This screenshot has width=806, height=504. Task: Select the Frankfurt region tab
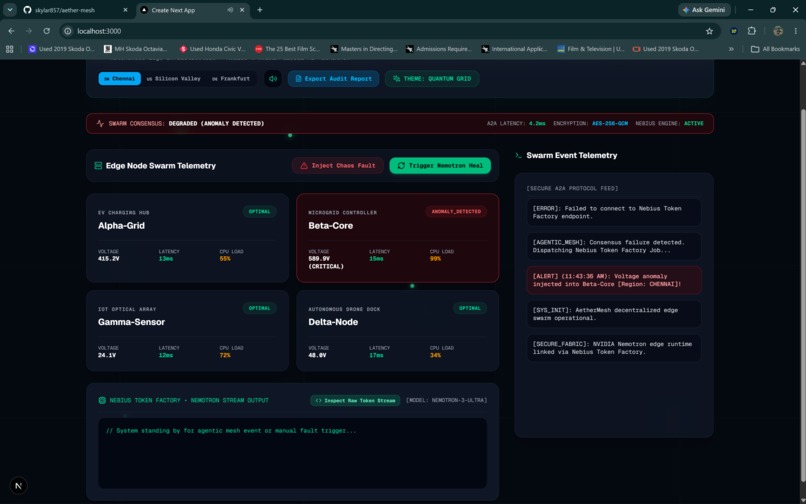click(x=231, y=79)
